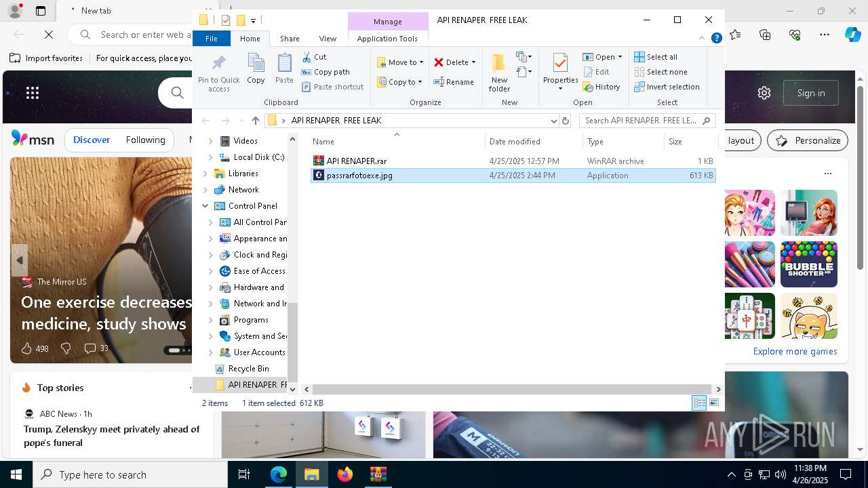Create a New folder
This screenshot has height=488, width=868.
[x=499, y=72]
